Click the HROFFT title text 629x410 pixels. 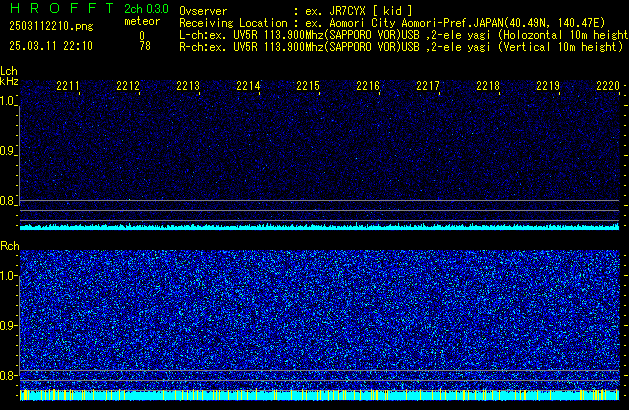(62, 8)
